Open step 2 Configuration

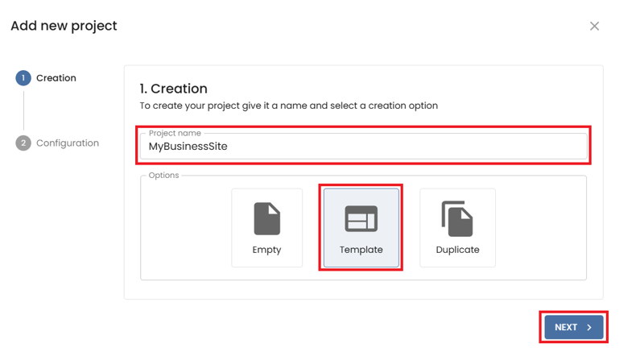(57, 143)
